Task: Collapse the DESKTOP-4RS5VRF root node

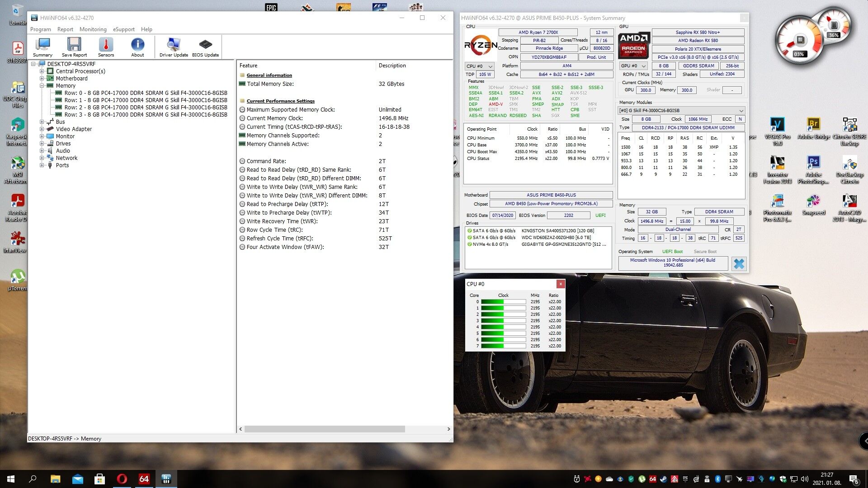Action: coord(33,64)
